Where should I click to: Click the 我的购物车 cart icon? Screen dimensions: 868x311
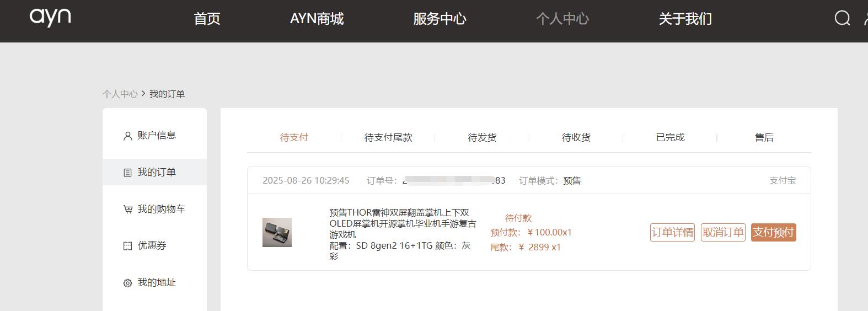point(128,210)
